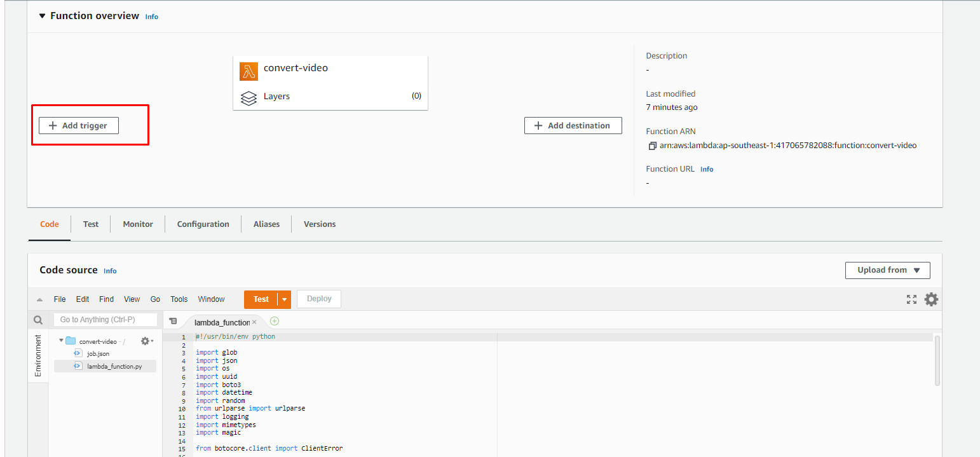Open the Tools menu
This screenshot has width=980, height=457.
179,299
